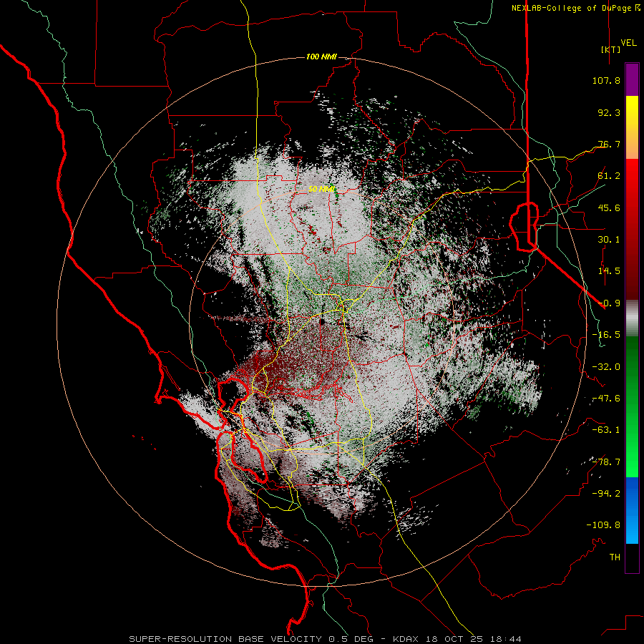Click the -16.5 velocity scale value
The height and width of the screenshot is (644, 644).
pos(606,335)
